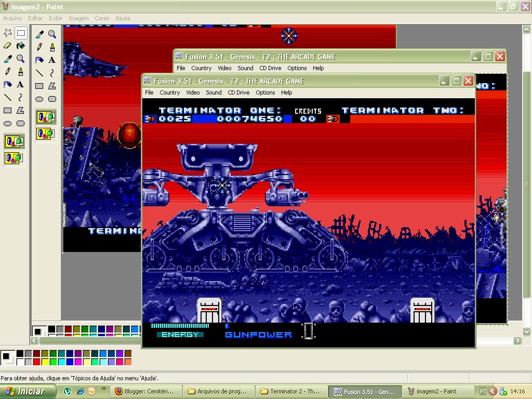The image size is (532, 399).
Task: Select rectangular Select tool in Paint's docked toolbox
Action: (x=21, y=33)
